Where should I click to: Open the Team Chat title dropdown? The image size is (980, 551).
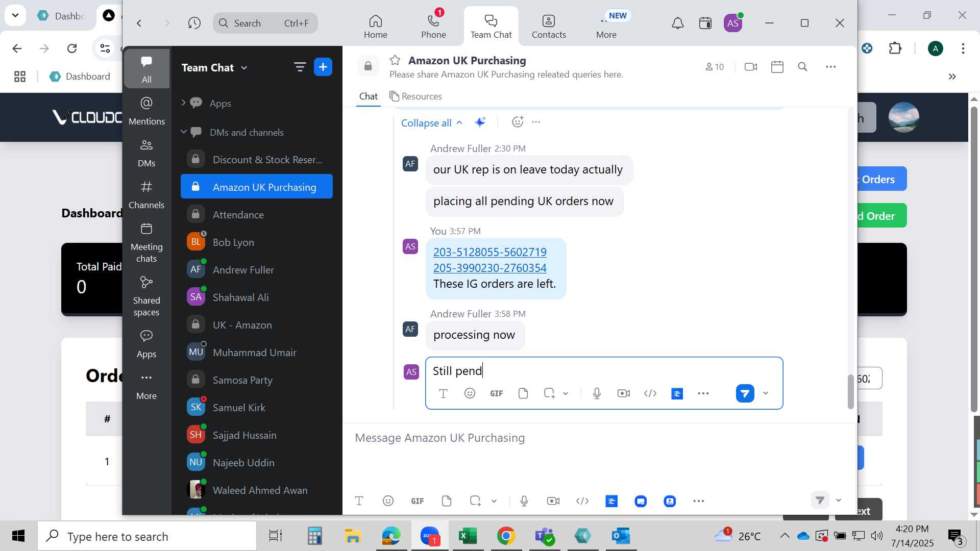coord(214,67)
